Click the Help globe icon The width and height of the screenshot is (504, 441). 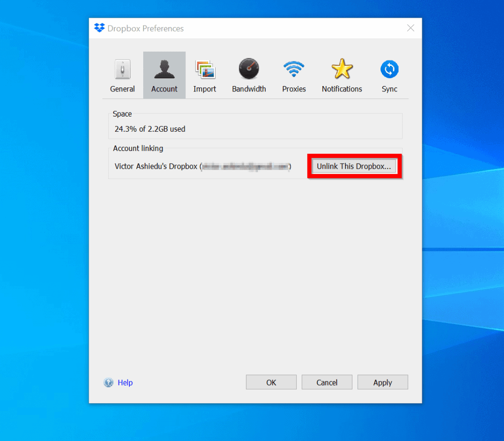(108, 382)
